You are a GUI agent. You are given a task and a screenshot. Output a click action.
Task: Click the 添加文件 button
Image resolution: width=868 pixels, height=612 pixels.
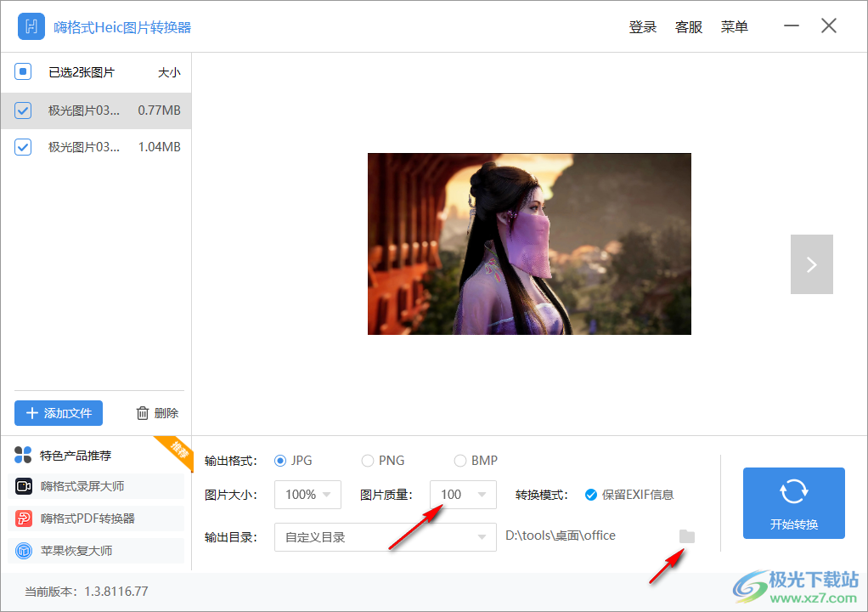coord(59,413)
